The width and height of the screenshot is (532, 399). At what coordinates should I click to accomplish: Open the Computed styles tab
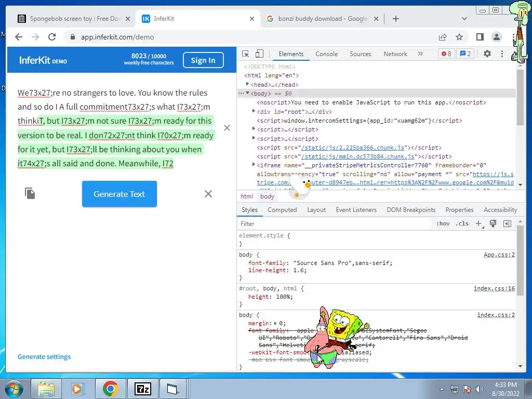282,210
